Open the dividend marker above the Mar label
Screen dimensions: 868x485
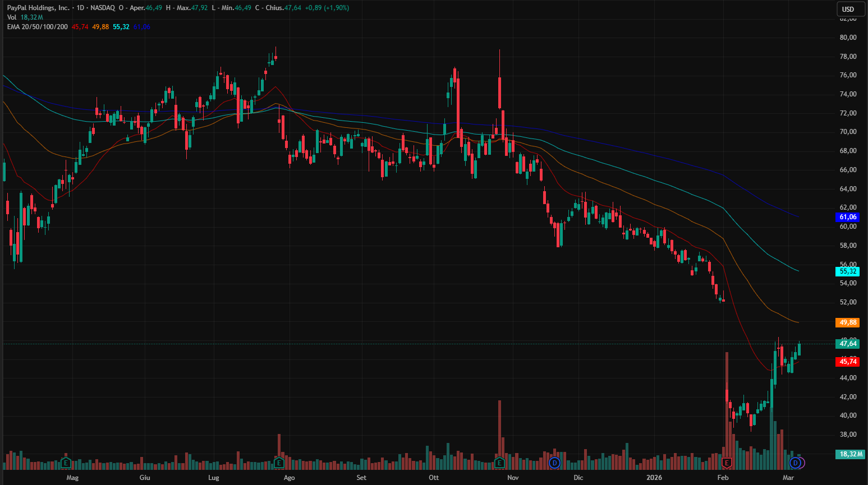pyautogui.click(x=795, y=463)
